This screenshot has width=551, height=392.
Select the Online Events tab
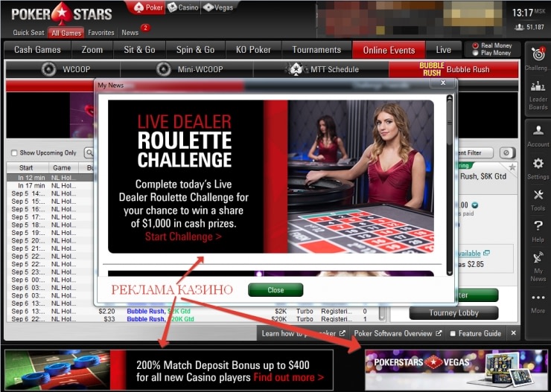[x=389, y=50]
